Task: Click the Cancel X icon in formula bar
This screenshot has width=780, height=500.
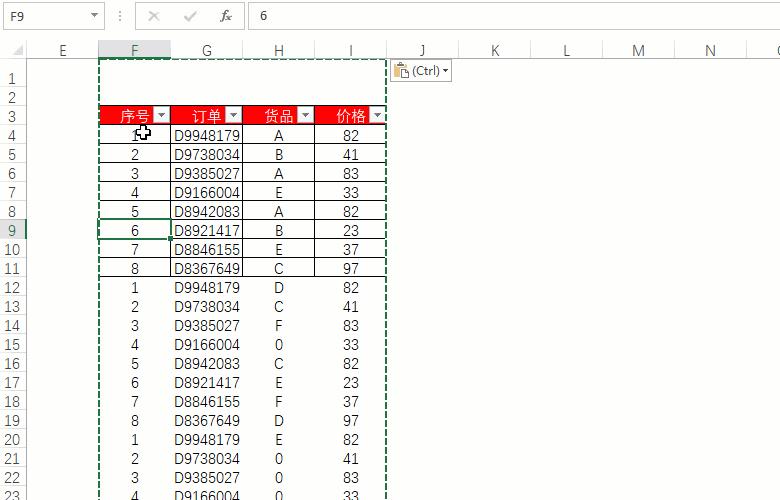Action: click(154, 16)
